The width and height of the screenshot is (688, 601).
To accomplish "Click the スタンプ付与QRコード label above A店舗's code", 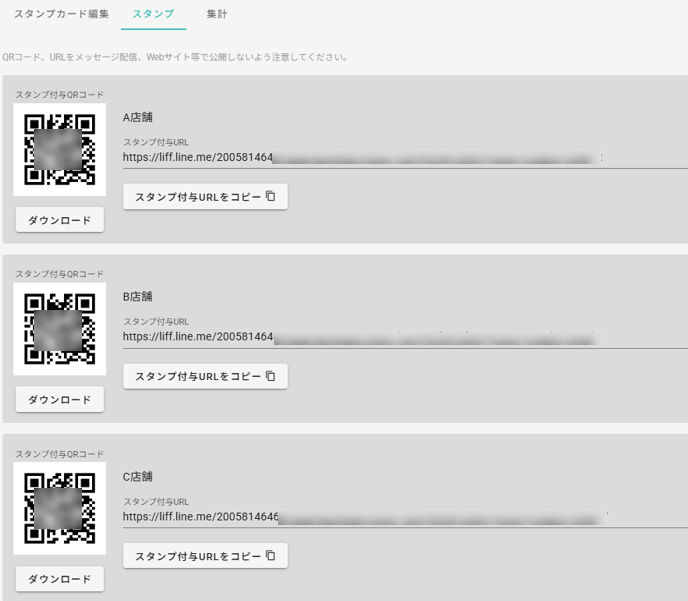I will tap(60, 95).
